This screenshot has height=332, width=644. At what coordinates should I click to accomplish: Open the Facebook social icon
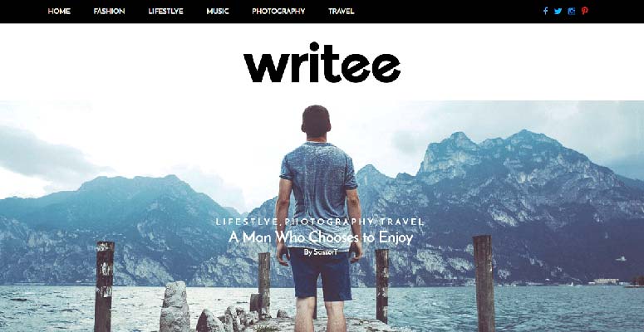point(545,11)
